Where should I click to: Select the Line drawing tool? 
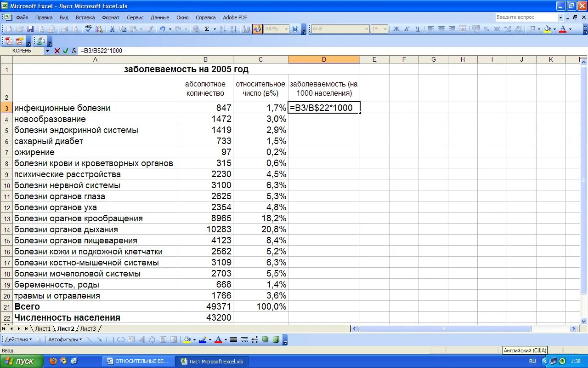89,340
